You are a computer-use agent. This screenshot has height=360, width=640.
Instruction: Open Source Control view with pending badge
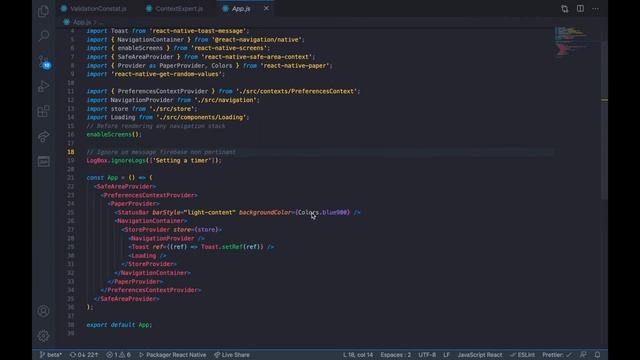click(x=44, y=62)
